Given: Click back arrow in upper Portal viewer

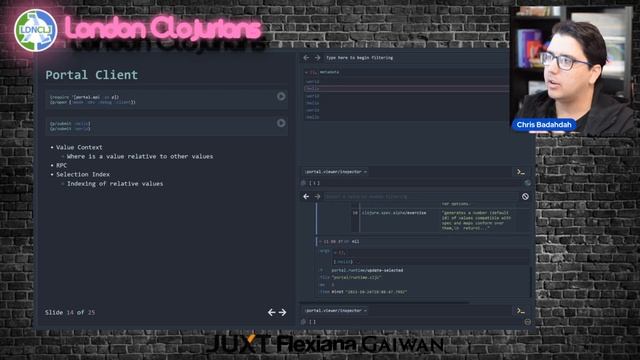Looking at the screenshot, I should pos(306,58).
